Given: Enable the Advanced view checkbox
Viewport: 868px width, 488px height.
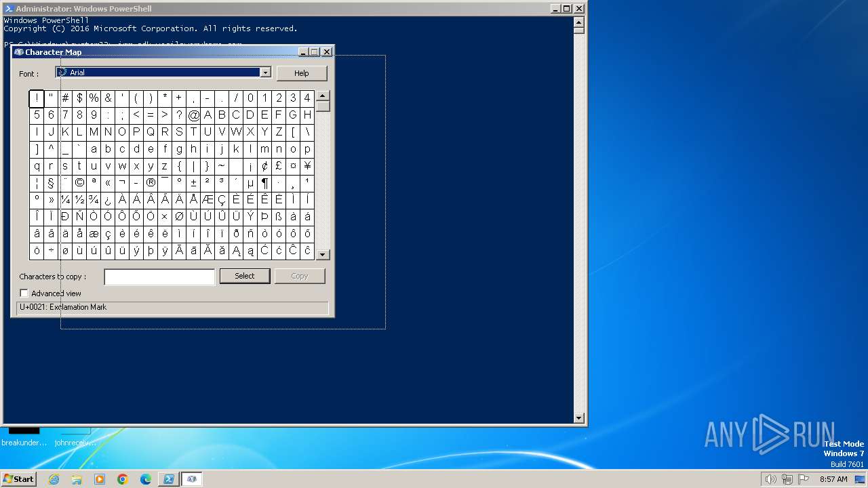Looking at the screenshot, I should pos(24,293).
